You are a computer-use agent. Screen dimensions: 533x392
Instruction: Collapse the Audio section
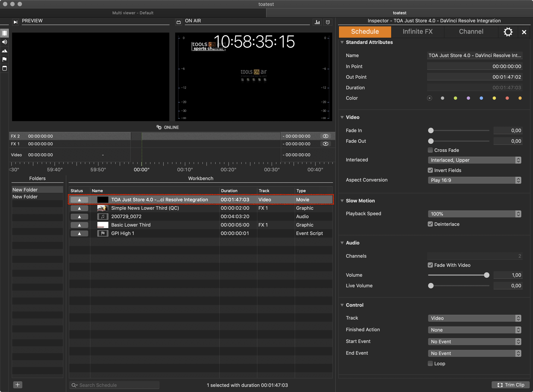click(342, 243)
